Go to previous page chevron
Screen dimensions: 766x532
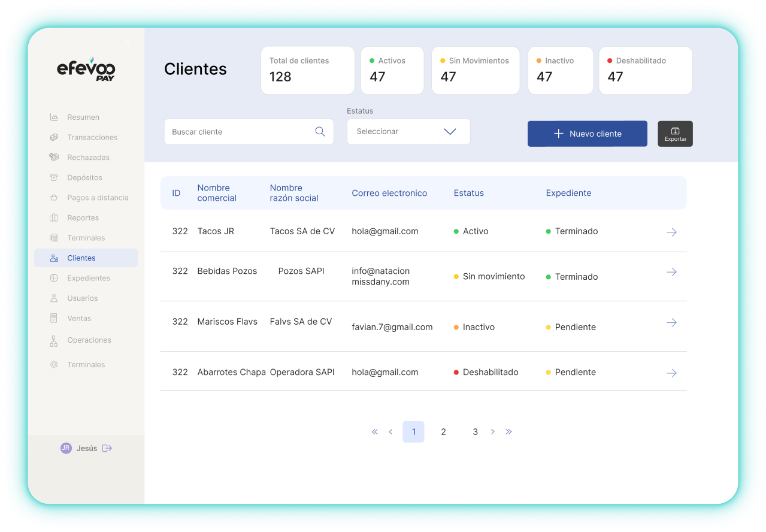[391, 432]
